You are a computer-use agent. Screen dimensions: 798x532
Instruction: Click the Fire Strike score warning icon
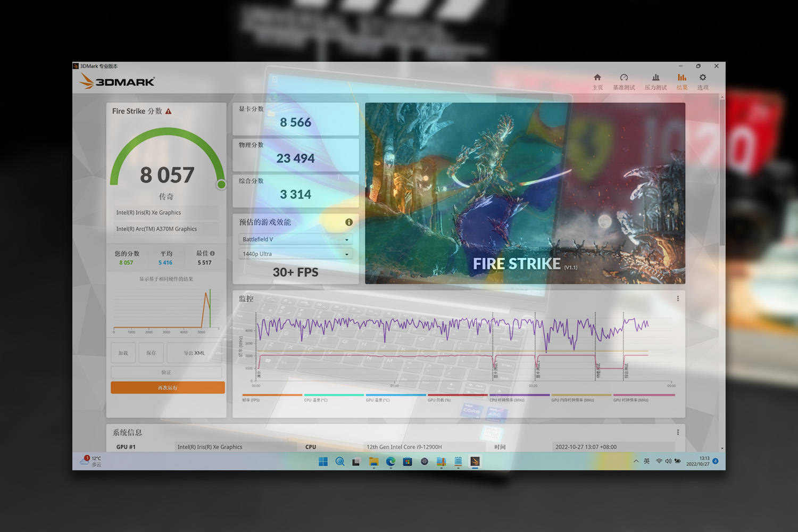(169, 111)
